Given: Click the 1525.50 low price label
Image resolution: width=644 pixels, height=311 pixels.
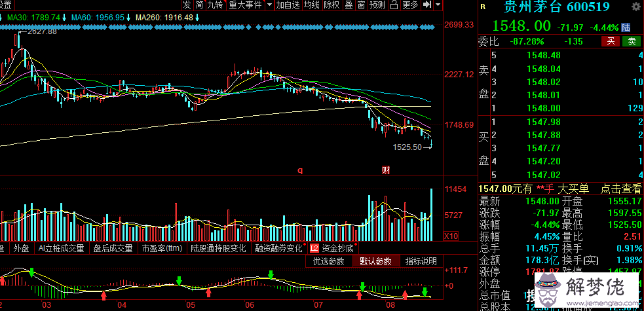Looking at the screenshot, I should 407,147.
